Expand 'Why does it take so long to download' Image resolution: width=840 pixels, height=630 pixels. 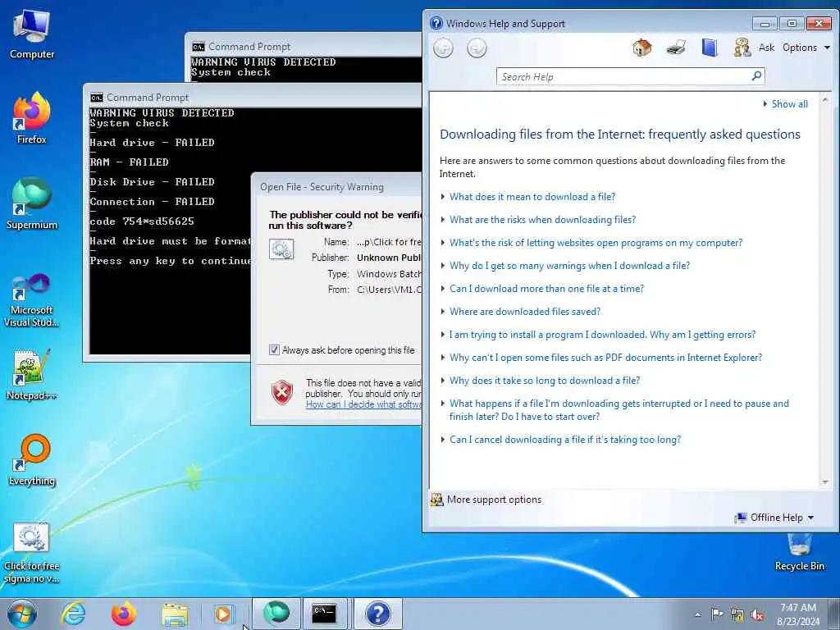545,381
